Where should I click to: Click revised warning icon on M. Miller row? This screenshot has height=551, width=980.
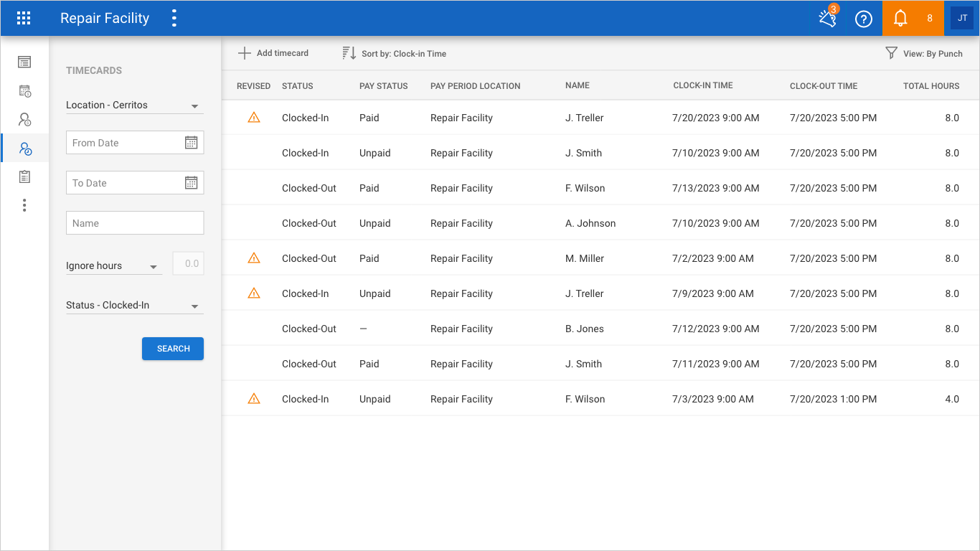[253, 258]
